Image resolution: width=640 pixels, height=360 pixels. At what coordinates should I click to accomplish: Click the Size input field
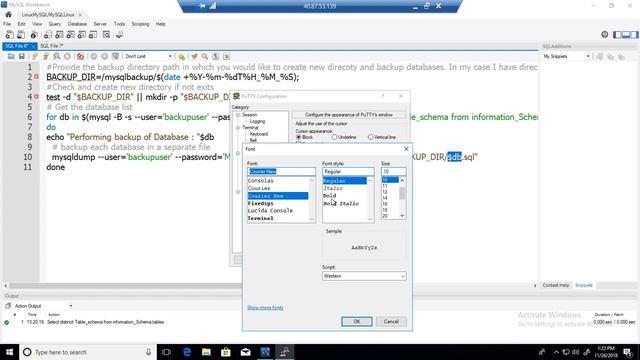(393, 172)
